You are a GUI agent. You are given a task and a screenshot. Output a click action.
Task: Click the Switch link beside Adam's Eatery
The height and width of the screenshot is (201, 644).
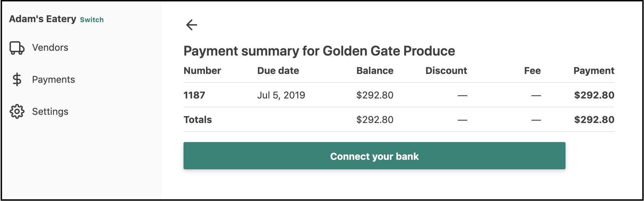point(92,20)
